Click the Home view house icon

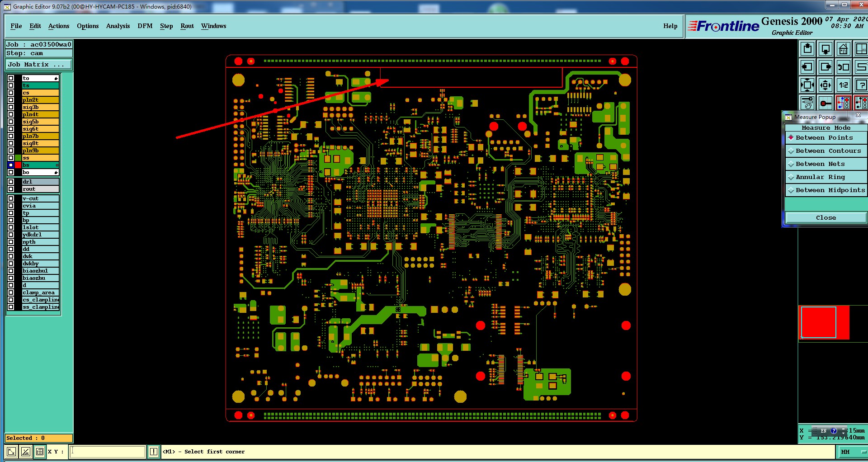pyautogui.click(x=844, y=49)
